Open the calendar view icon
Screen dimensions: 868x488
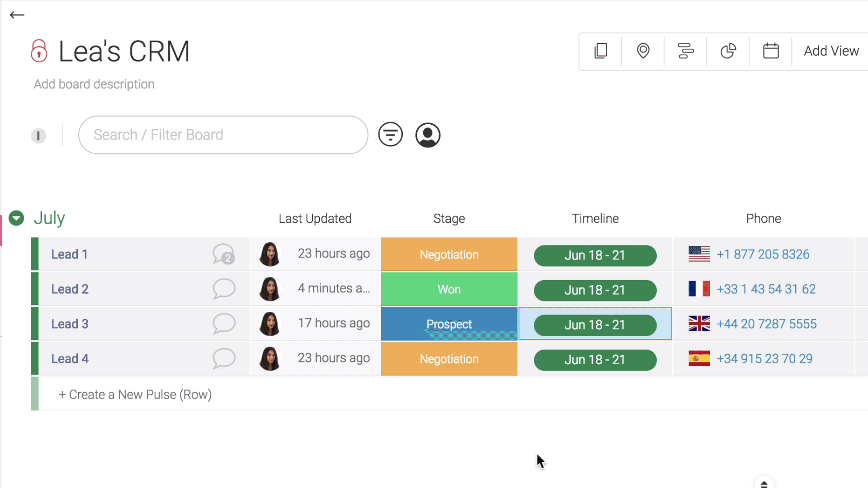(x=771, y=51)
